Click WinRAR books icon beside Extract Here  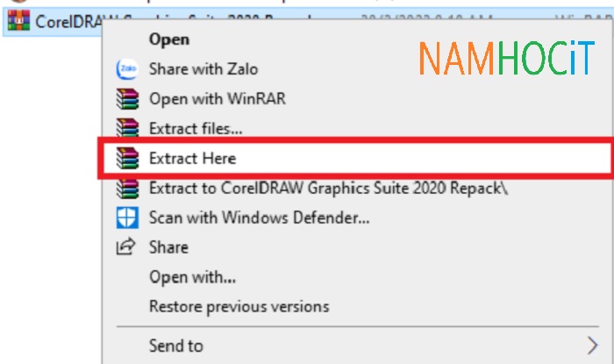(127, 158)
